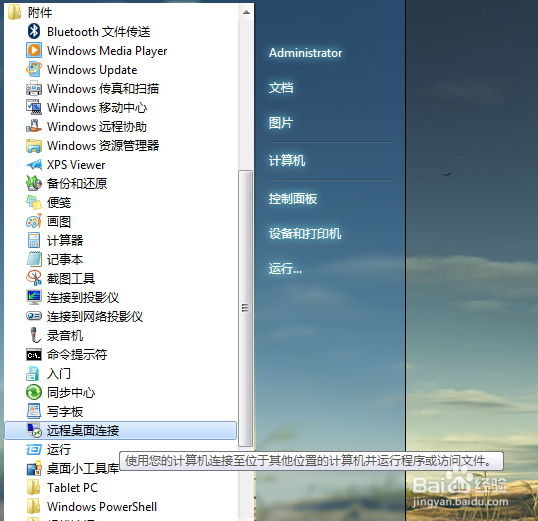Open the Windows 传真和扫描 printer icon
Screen dimensions: 538x521
pos(34,89)
